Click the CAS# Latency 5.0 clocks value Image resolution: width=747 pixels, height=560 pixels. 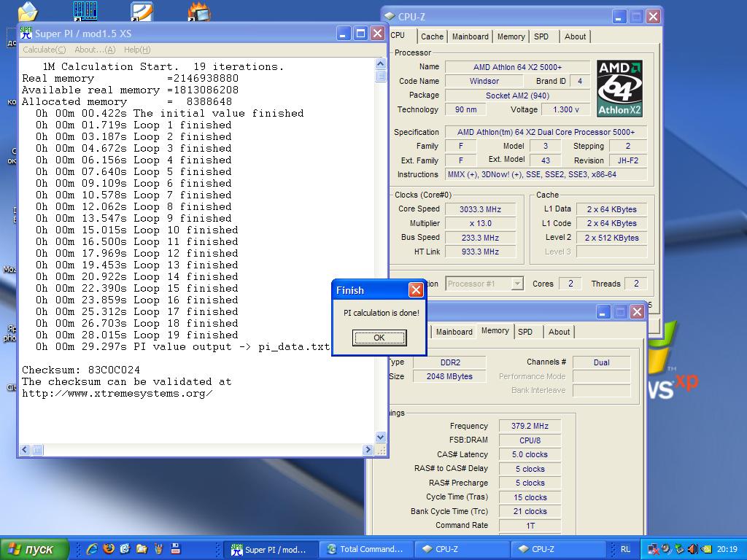[530, 455]
